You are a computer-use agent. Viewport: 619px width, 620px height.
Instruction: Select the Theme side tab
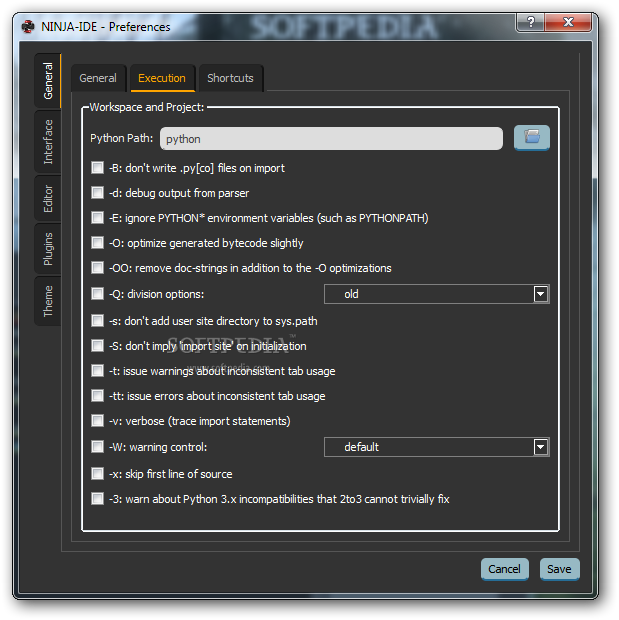pos(48,301)
